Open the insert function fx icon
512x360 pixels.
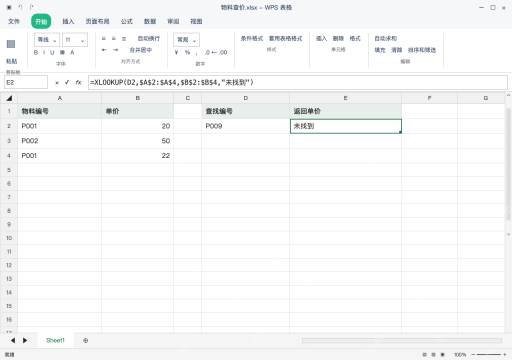tap(78, 82)
